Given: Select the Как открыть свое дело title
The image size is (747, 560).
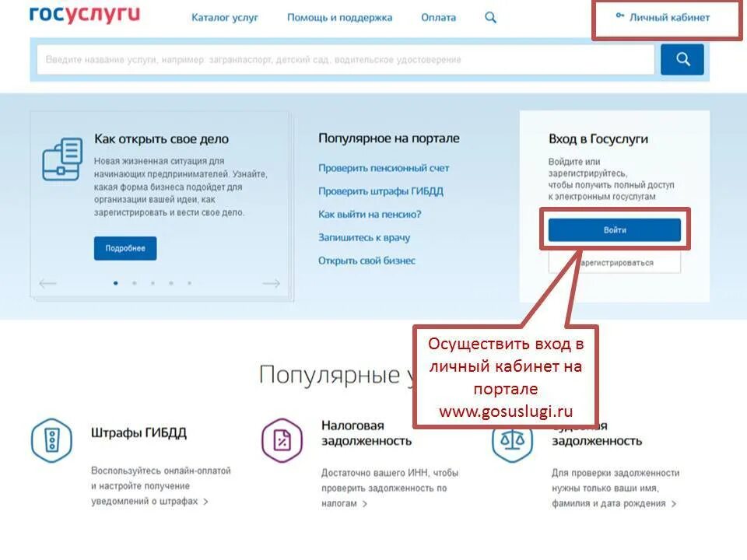Looking at the screenshot, I should [162, 139].
